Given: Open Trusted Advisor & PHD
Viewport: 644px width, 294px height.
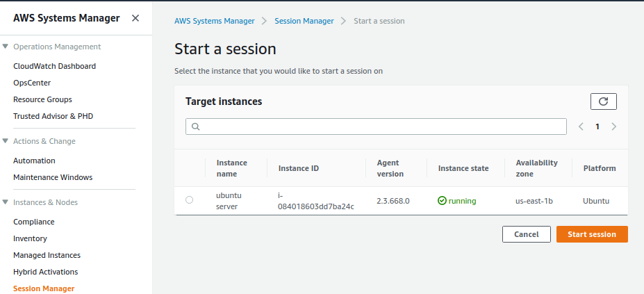Looking at the screenshot, I should click(x=53, y=116).
